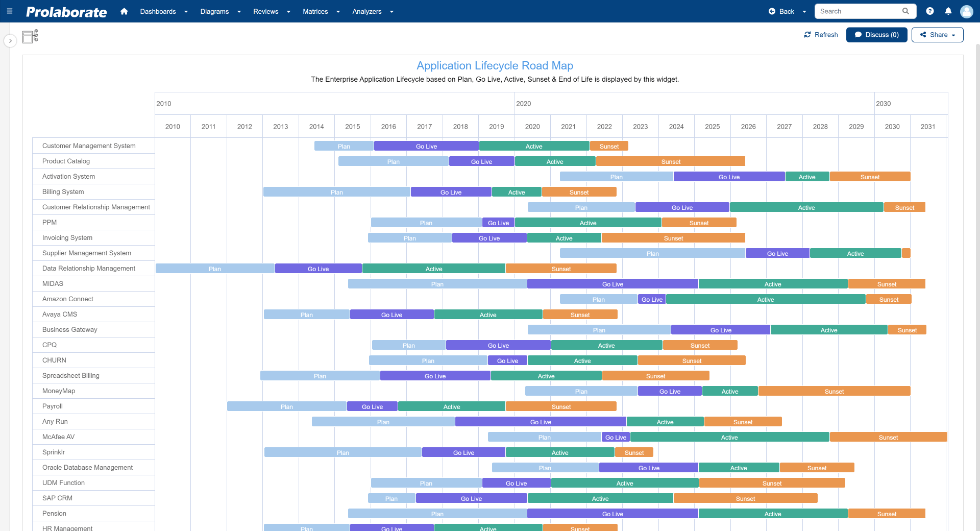Expand the Back dropdown caret
Image resolution: width=980 pixels, height=531 pixels.
tap(804, 12)
